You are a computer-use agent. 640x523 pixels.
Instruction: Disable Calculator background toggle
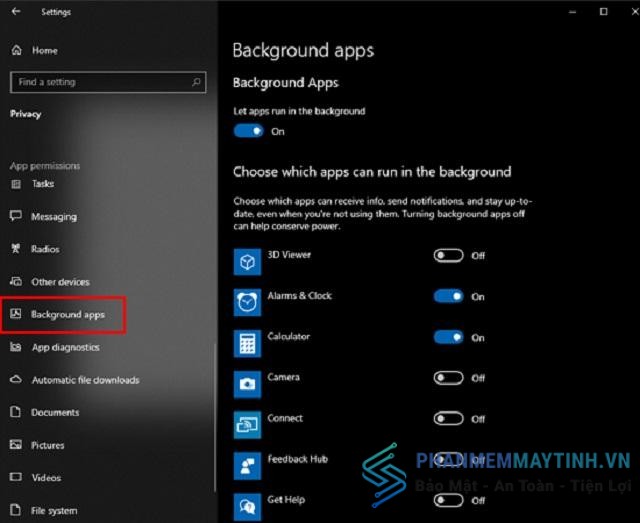click(x=449, y=338)
